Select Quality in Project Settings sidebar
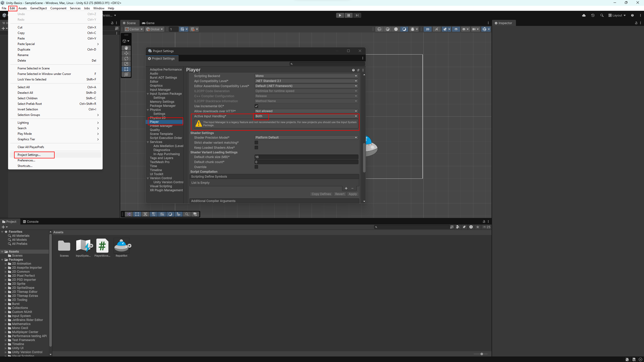This screenshot has height=362, width=644. click(155, 130)
